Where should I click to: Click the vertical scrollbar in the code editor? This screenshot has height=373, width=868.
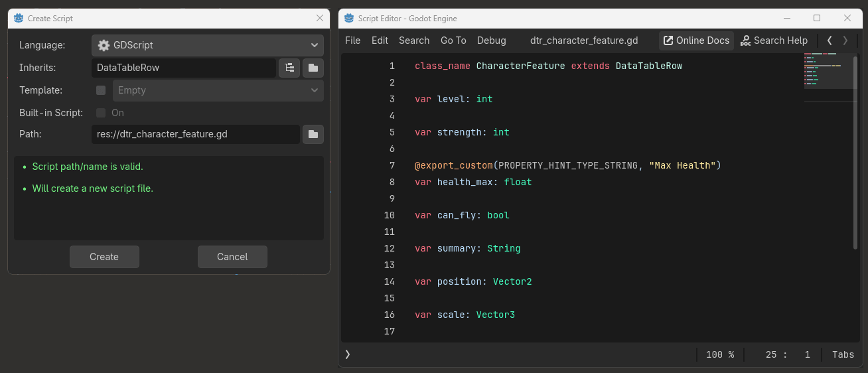point(855,153)
